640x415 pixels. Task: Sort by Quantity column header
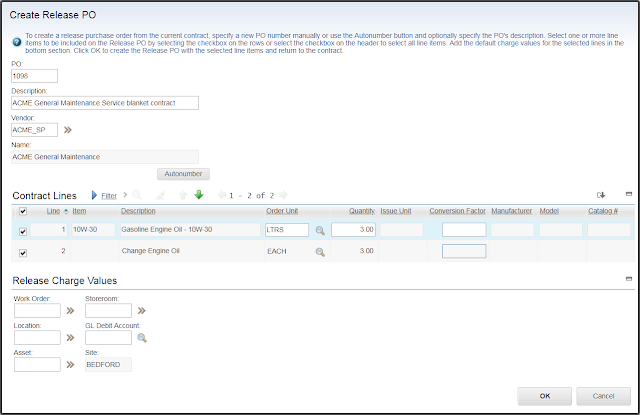[x=362, y=211]
